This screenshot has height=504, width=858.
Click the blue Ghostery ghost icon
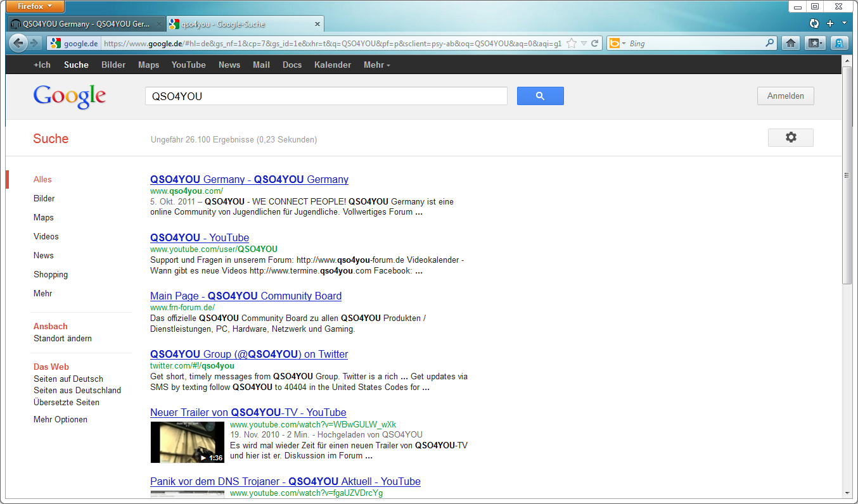point(839,43)
